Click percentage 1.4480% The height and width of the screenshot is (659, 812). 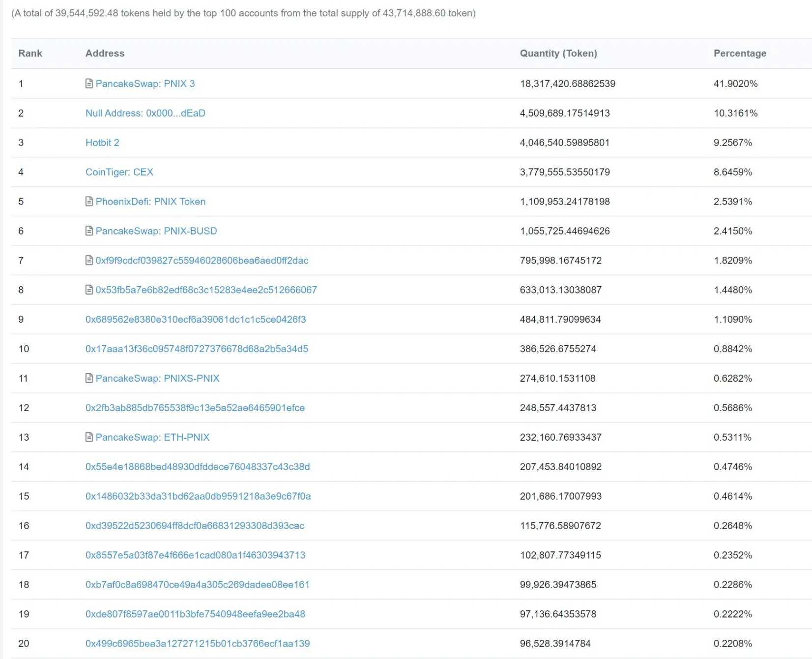pos(733,290)
